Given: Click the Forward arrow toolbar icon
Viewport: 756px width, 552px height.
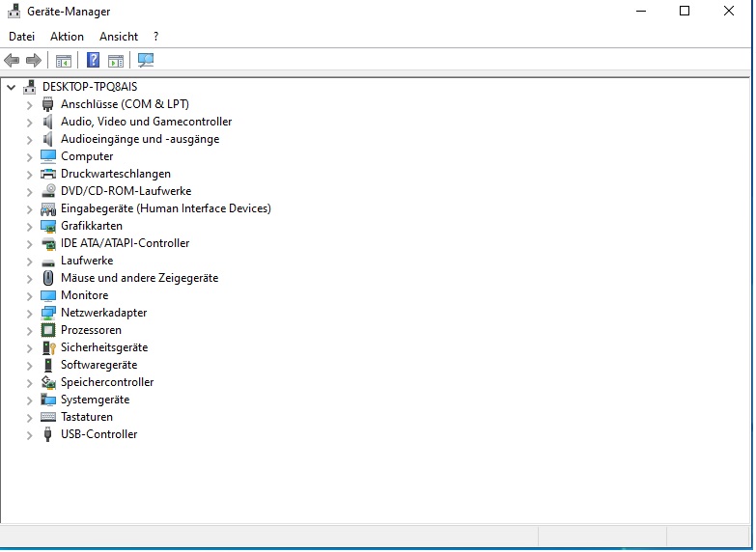Looking at the screenshot, I should pyautogui.click(x=33, y=61).
